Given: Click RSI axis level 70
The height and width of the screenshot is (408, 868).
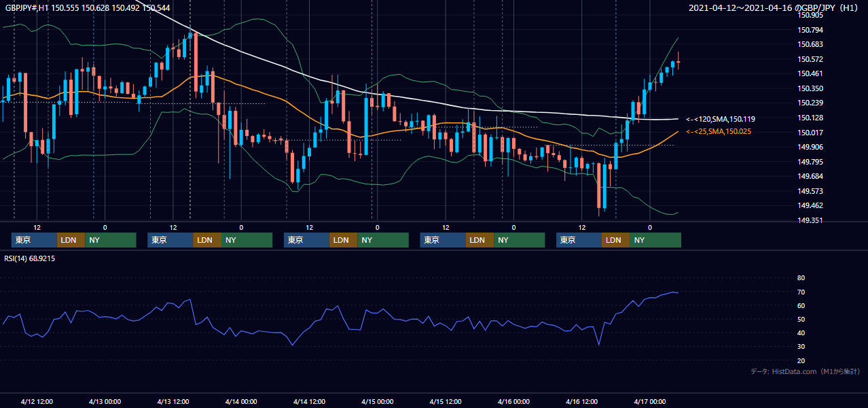Looking at the screenshot, I should tap(801, 292).
